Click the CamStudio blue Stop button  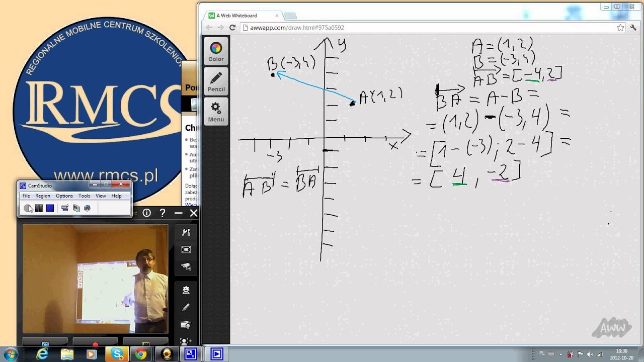[x=50, y=208]
